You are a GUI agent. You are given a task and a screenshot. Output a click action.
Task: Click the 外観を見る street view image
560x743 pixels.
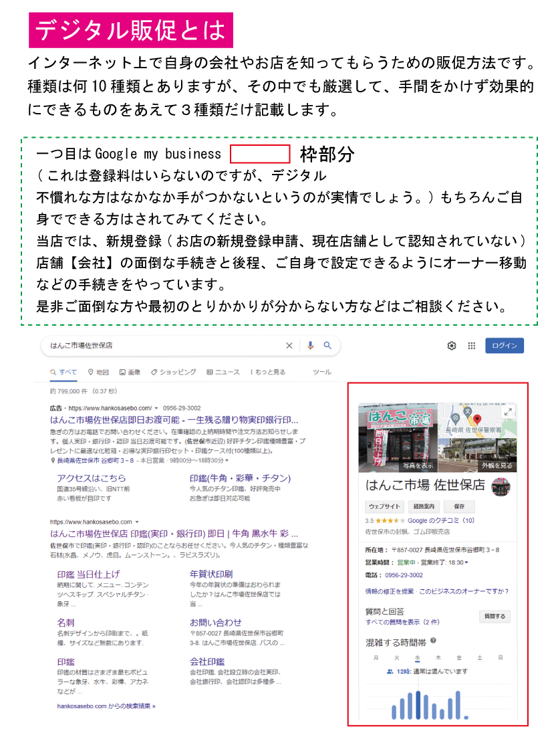tap(478, 454)
